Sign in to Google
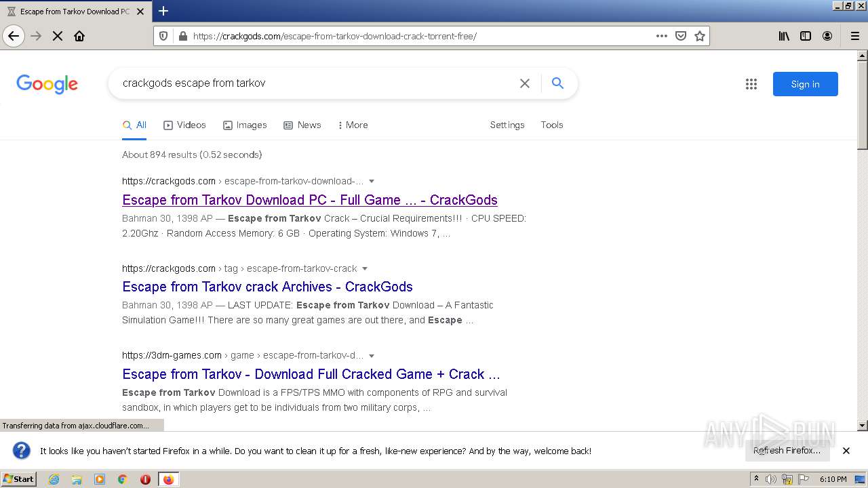This screenshot has width=868, height=488. (806, 84)
